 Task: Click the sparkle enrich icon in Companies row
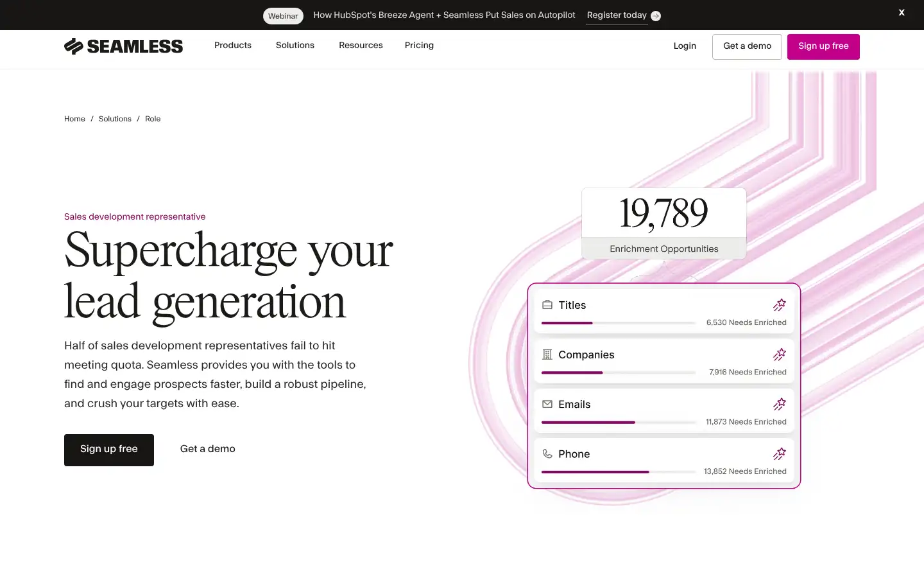tap(780, 354)
